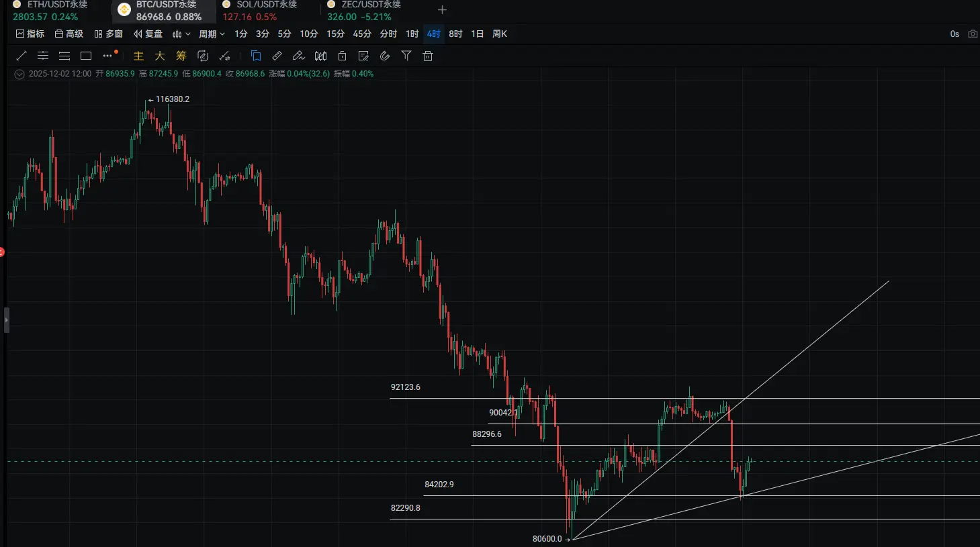Image resolution: width=980 pixels, height=547 pixels.
Task: Collapse the OHLC info bar chevron
Action: (x=19, y=74)
